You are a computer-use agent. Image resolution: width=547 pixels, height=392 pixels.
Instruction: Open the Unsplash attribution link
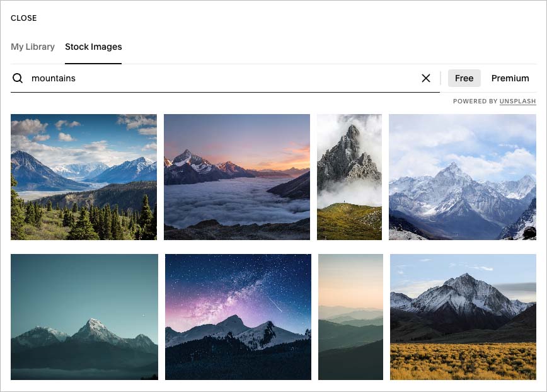tap(517, 101)
